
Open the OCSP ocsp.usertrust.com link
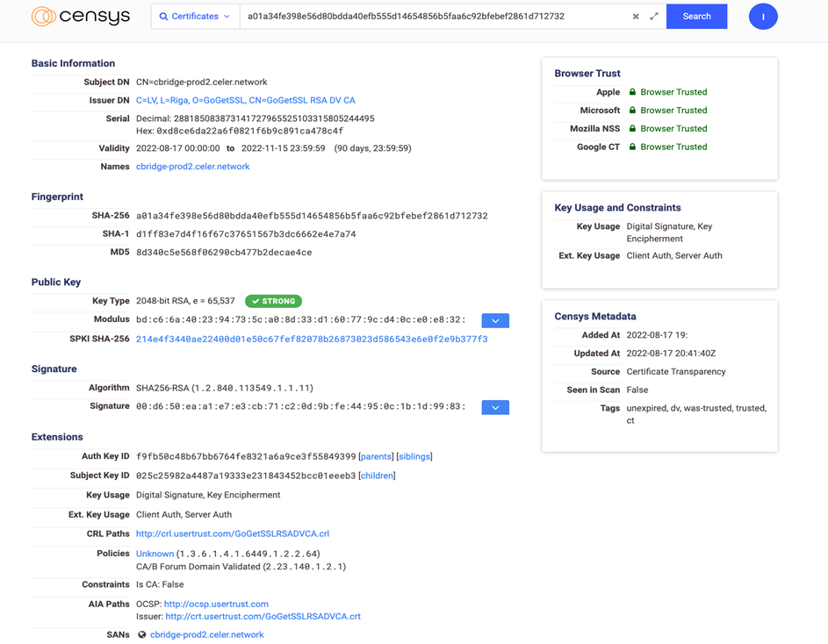216,604
